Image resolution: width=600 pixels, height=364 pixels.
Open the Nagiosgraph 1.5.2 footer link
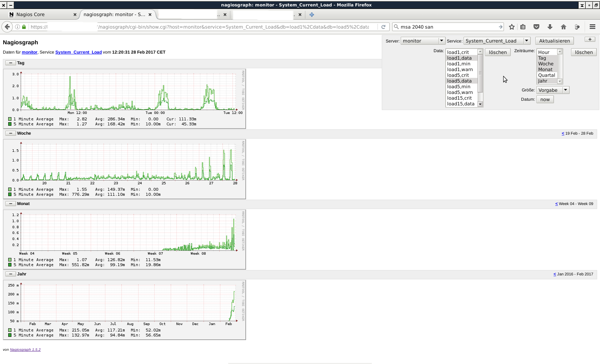pyautogui.click(x=25, y=350)
